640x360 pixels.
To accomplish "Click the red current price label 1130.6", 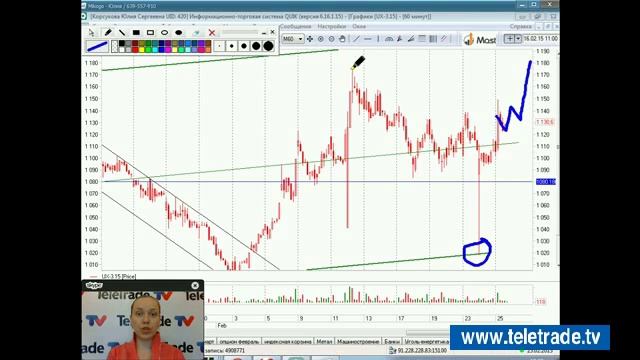I will click(x=544, y=122).
